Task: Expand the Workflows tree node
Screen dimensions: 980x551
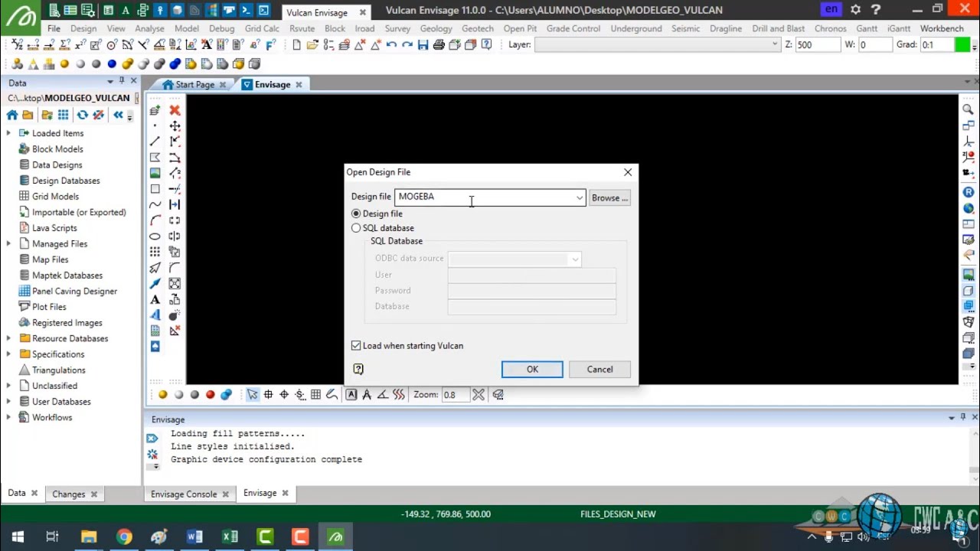Action: point(8,417)
